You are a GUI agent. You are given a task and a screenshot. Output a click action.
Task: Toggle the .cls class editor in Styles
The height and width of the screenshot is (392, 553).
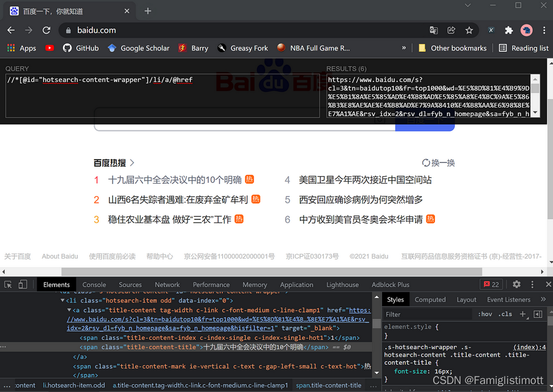coord(504,314)
